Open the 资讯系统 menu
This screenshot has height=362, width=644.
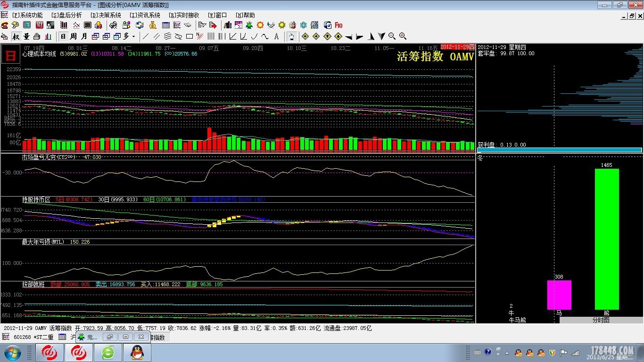(145, 15)
